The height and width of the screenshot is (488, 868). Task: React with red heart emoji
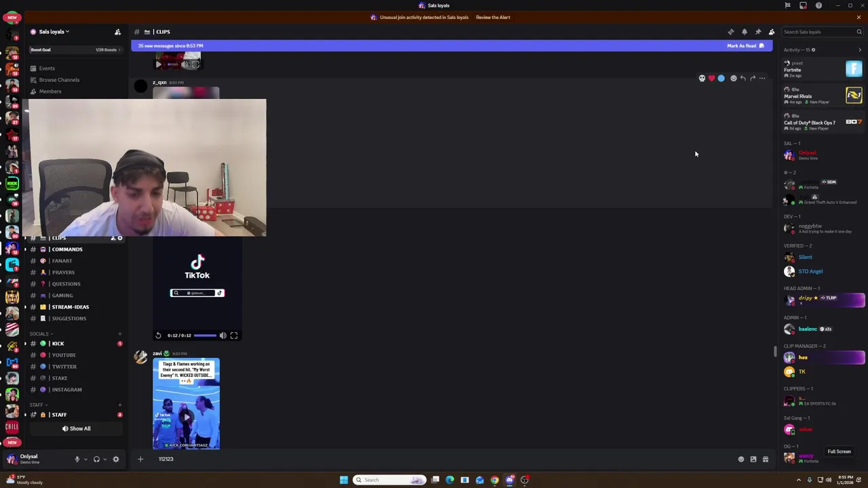tap(711, 79)
